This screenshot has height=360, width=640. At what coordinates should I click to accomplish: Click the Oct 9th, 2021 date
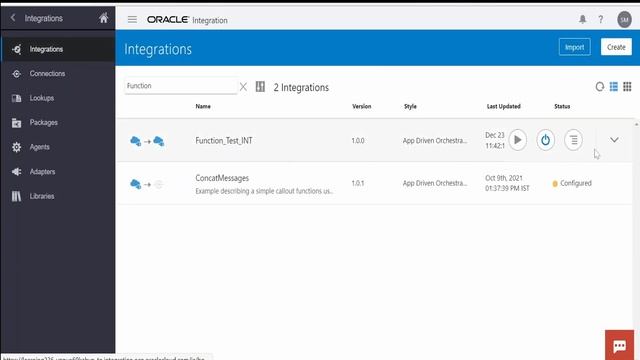504,178
